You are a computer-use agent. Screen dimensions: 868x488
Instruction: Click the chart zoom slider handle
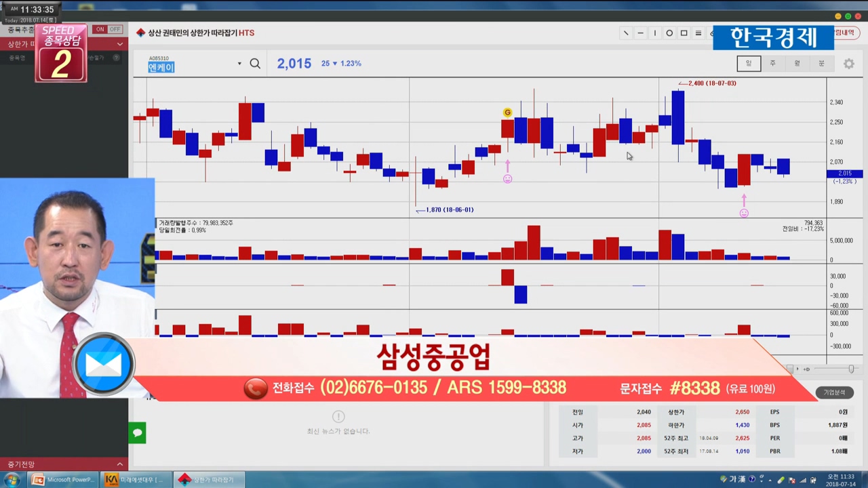(851, 369)
